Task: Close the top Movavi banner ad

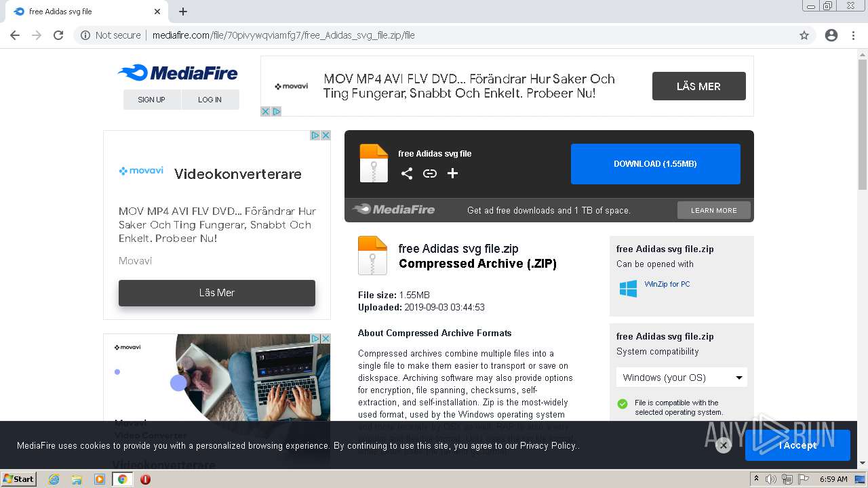Action: (x=266, y=111)
